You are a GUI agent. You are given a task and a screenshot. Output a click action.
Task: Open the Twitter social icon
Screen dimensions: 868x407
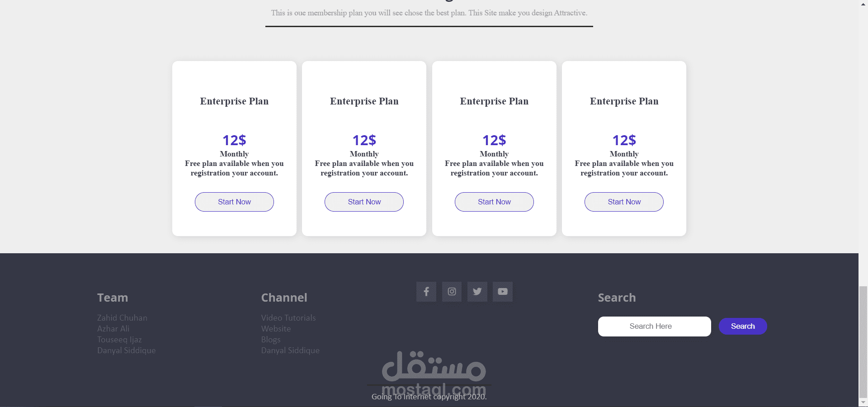point(477,292)
